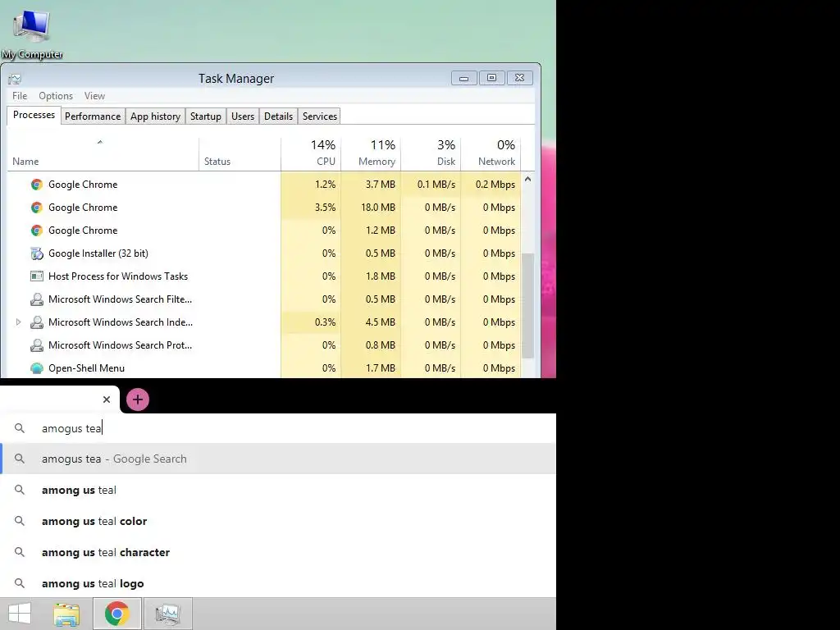Minimize the Task Manager window
Screen dimensions: 840x630
pos(464,78)
